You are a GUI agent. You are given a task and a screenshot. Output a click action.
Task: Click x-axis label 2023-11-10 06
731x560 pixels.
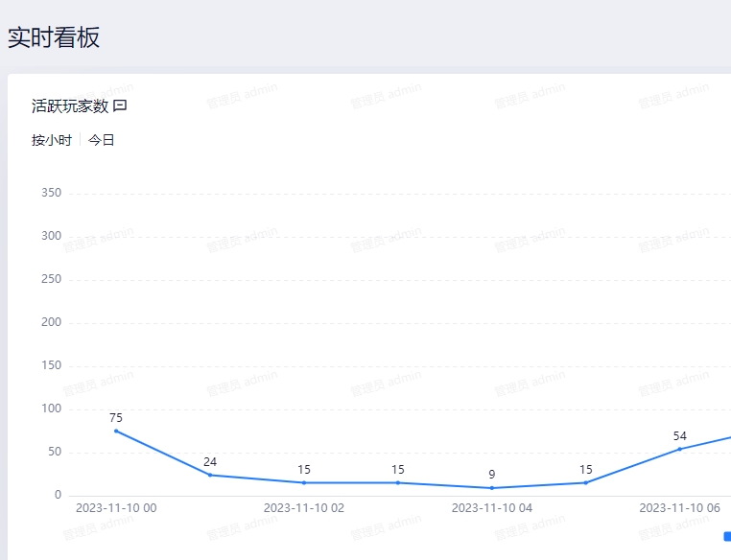[680, 508]
